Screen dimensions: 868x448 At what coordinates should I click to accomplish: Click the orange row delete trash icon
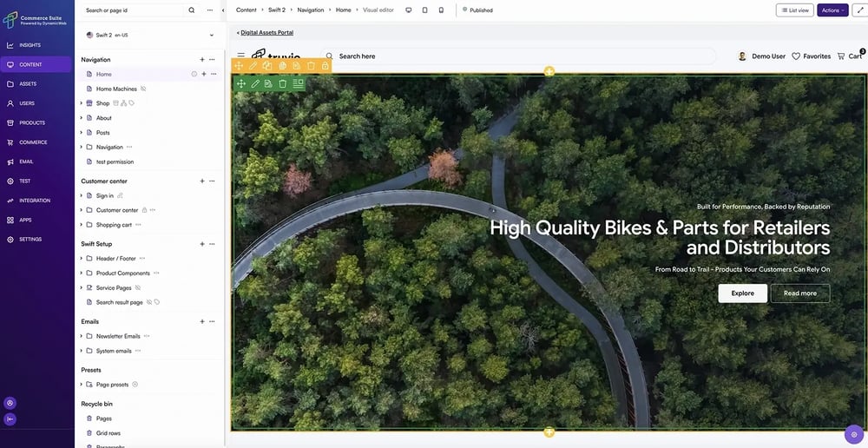pyautogui.click(x=311, y=66)
